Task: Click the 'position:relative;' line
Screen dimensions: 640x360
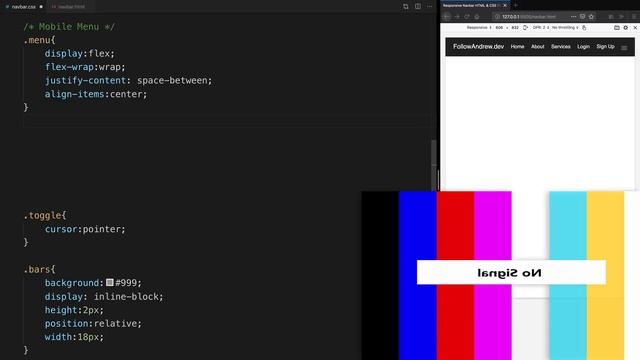Action: pos(93,323)
